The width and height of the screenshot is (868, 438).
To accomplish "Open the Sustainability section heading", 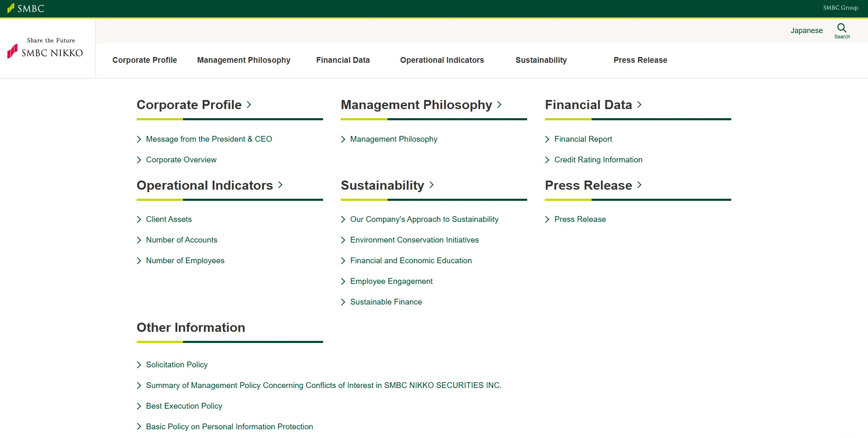I will pyautogui.click(x=383, y=185).
